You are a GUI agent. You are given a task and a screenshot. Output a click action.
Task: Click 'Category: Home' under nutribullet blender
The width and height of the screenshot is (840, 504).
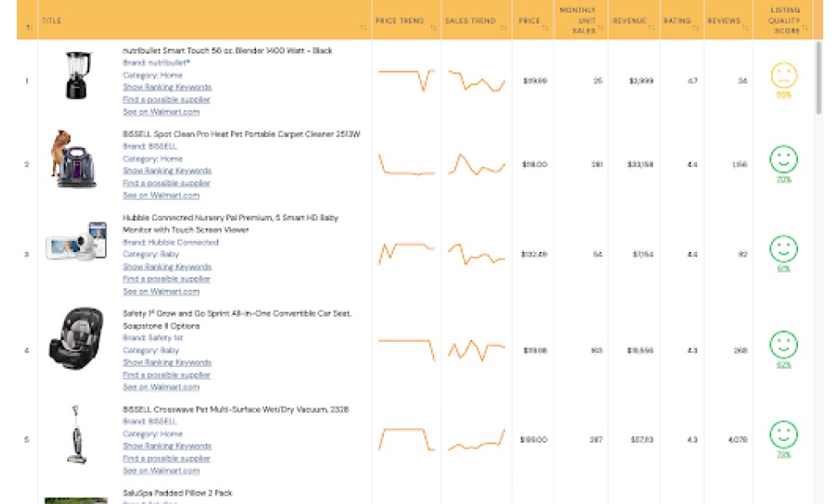153,75
